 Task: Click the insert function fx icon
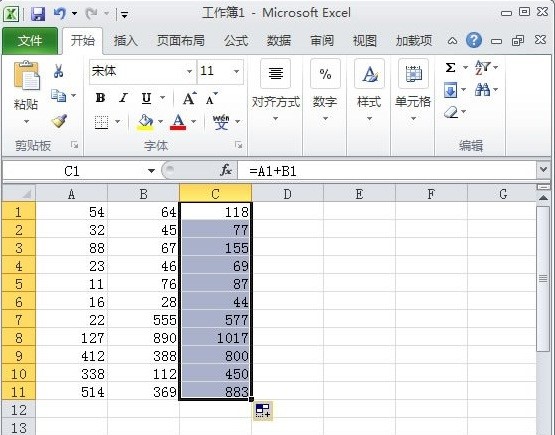tap(225, 171)
